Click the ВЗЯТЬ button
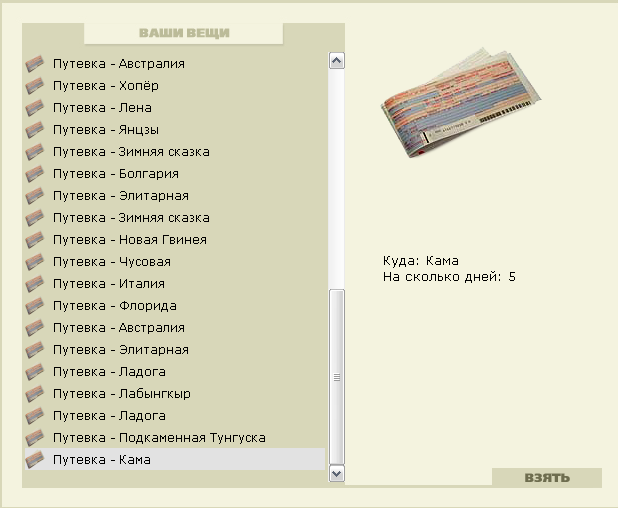Screen dimensions: 618x508 click(547, 478)
